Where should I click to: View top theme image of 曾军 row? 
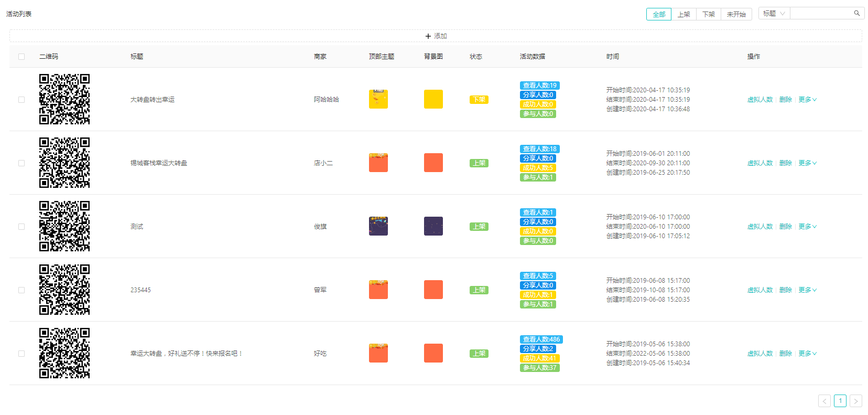point(378,290)
